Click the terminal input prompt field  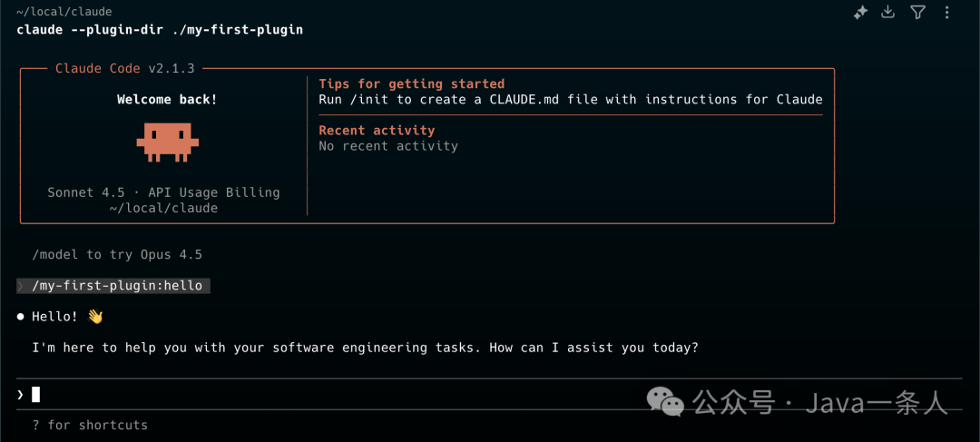(454, 394)
